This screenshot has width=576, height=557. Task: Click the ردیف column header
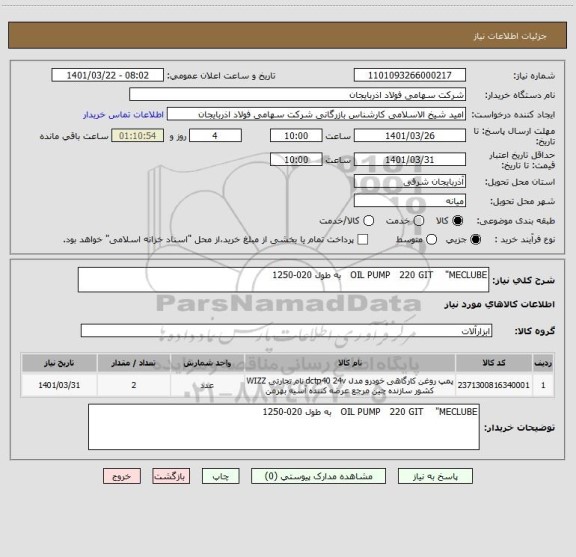[543, 363]
